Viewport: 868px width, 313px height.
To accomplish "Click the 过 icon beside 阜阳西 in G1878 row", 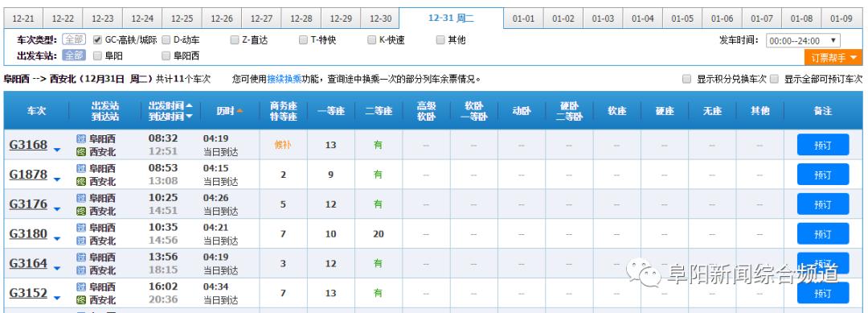I will [x=81, y=168].
